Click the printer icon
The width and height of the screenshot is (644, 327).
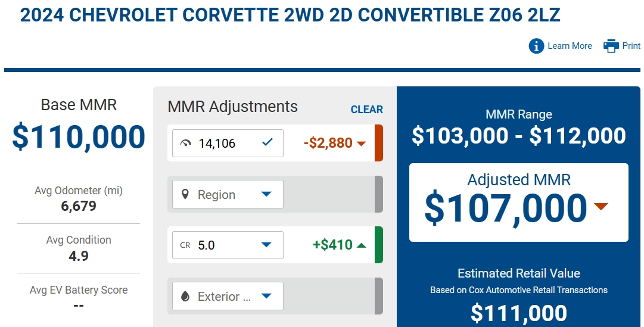pyautogui.click(x=611, y=46)
